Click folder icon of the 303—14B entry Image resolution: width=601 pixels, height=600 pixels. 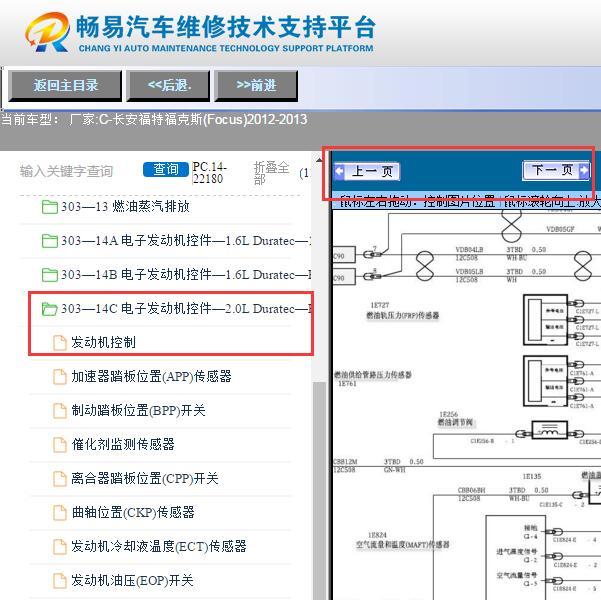[x=49, y=275]
